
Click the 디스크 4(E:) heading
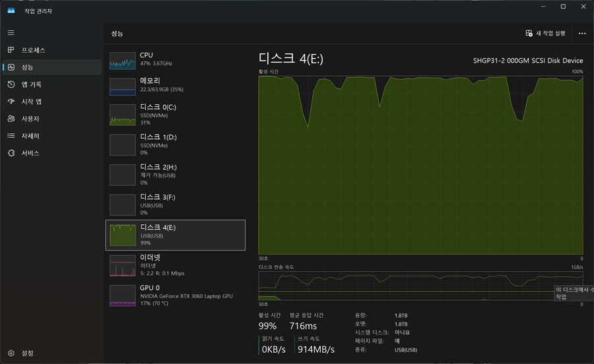click(x=291, y=58)
